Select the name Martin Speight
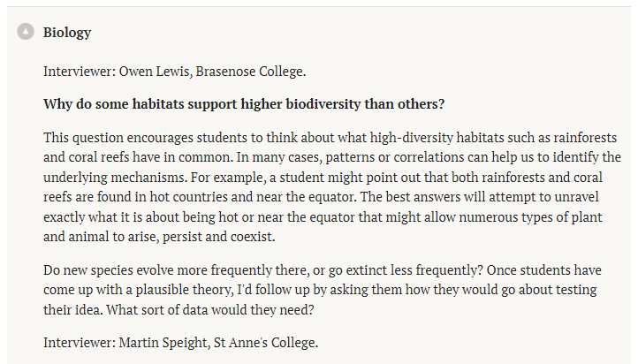Image resolution: width=638 pixels, height=364 pixels. tap(164, 343)
